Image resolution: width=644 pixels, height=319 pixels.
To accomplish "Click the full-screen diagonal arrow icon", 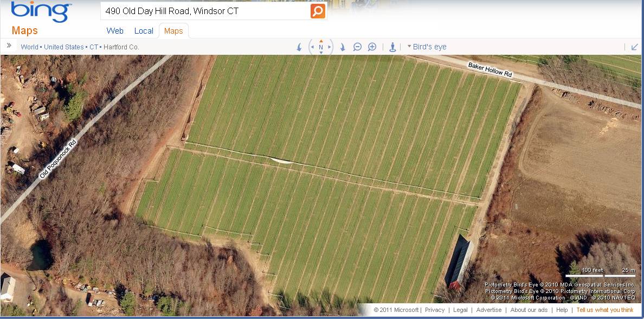I will click(635, 47).
